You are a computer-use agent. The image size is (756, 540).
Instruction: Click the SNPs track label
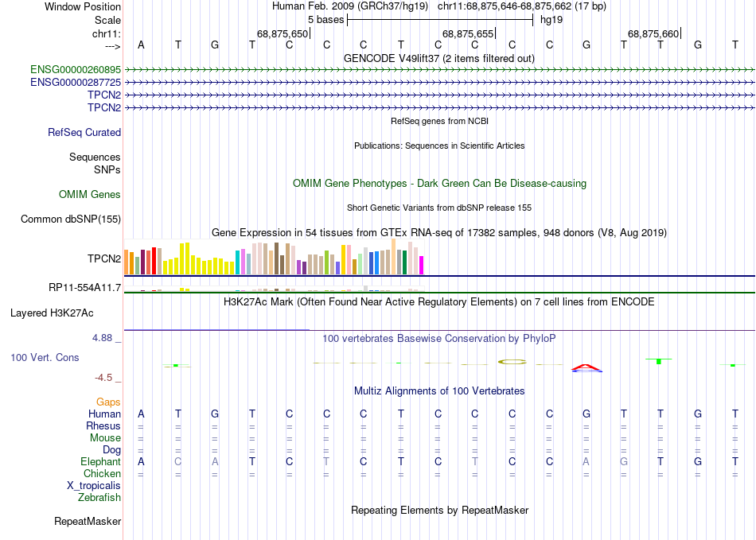point(107,169)
